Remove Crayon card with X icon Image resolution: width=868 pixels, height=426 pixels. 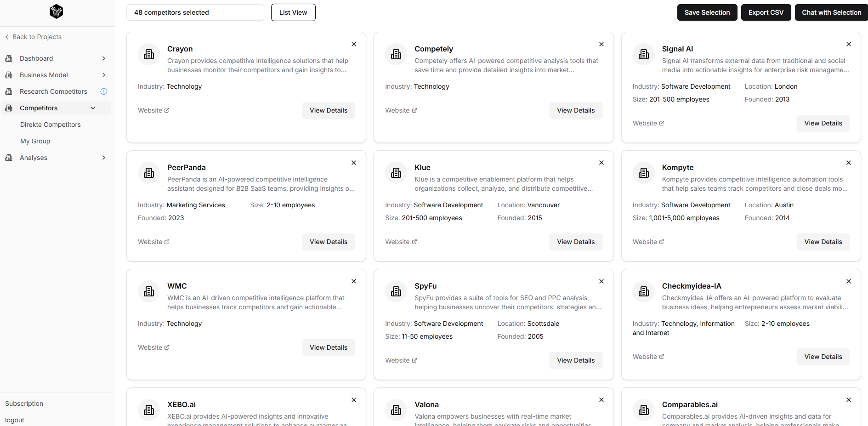[x=354, y=44]
